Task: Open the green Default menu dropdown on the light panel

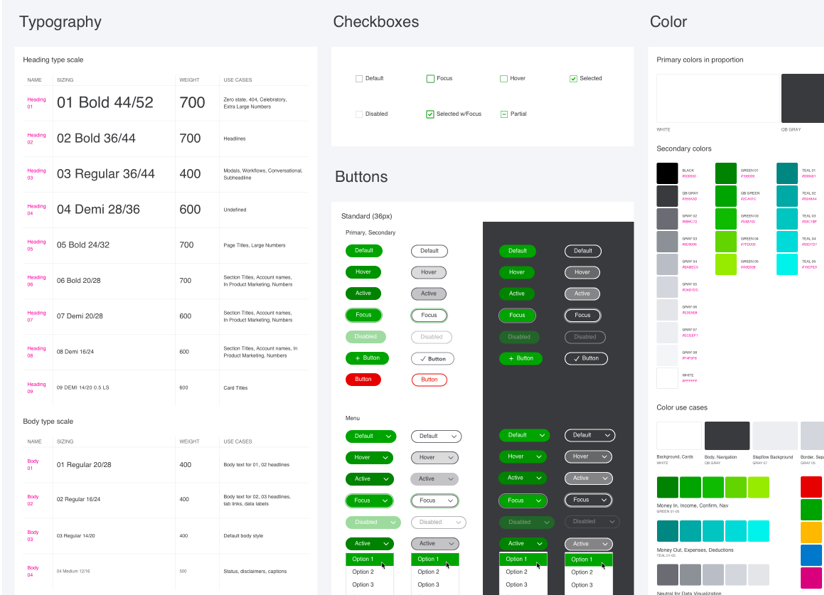Action: tap(371, 436)
